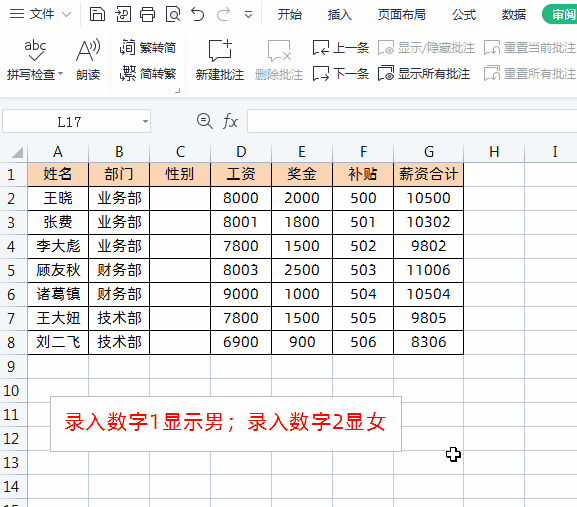The height and width of the screenshot is (507, 577).
Task: Open the Chinese conversion group dialog launcher
Action: click(x=178, y=91)
